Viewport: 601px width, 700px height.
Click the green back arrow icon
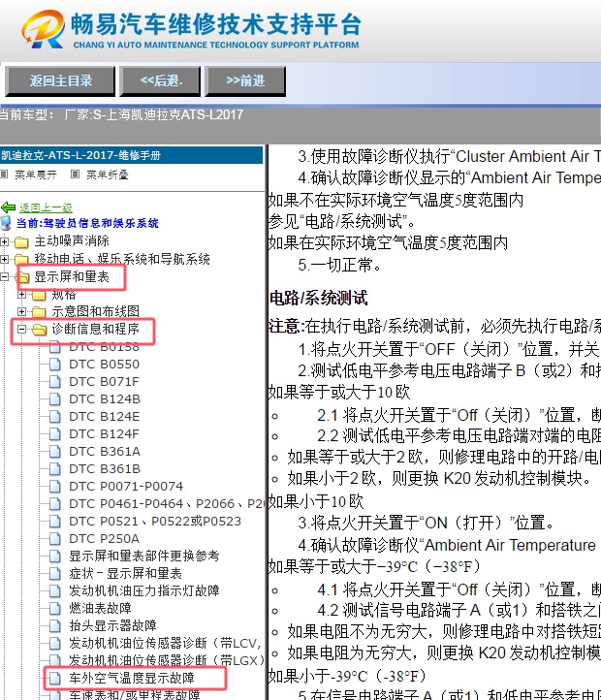(8, 207)
